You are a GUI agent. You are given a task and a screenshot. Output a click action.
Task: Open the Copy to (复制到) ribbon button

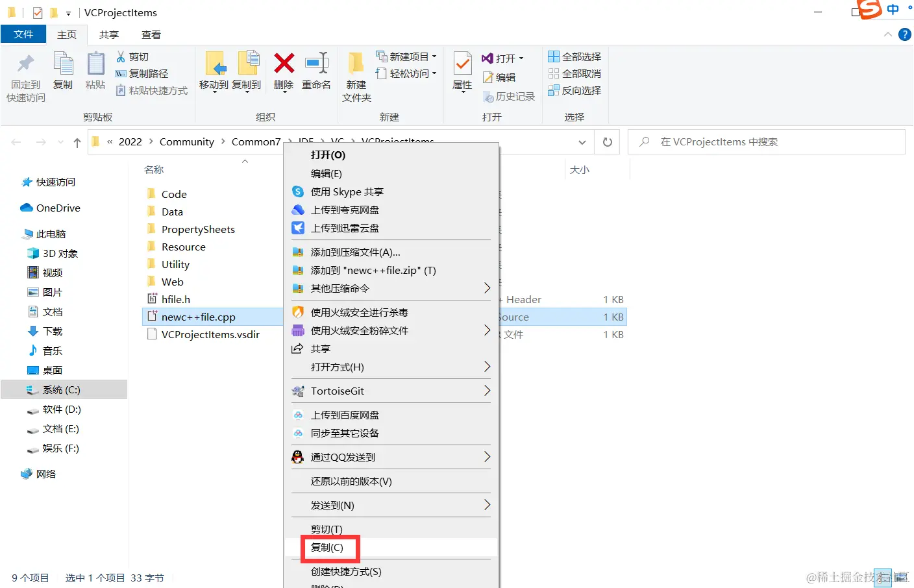tap(247, 71)
